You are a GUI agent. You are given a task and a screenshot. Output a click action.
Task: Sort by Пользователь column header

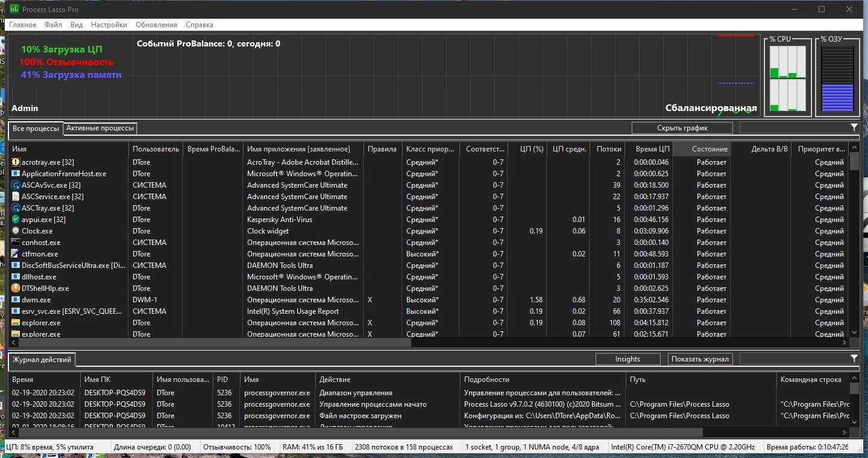(x=156, y=149)
